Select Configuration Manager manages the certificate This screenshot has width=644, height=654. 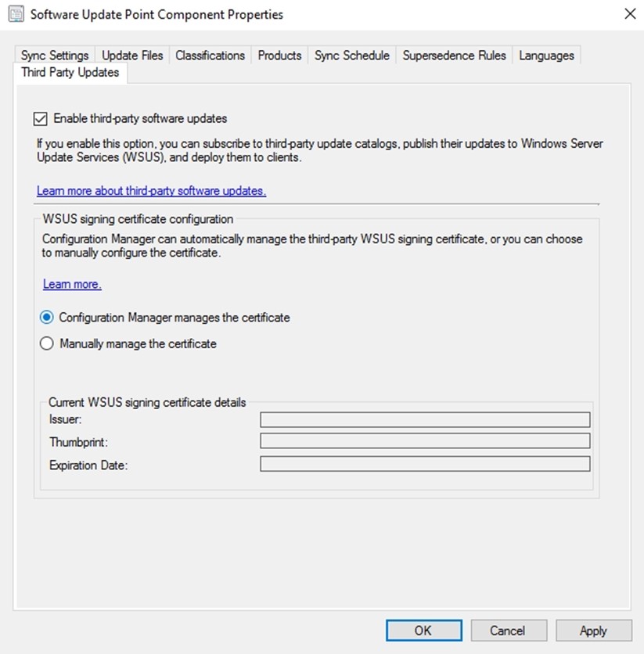47,318
